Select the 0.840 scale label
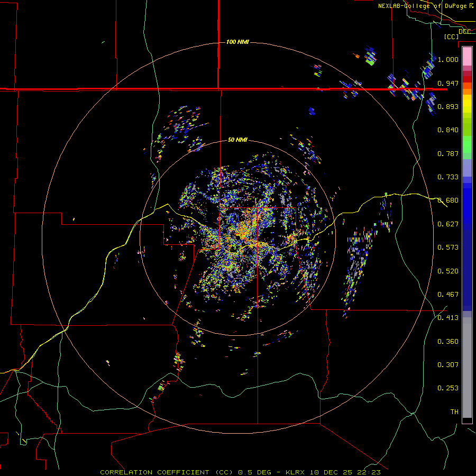 click(448, 130)
